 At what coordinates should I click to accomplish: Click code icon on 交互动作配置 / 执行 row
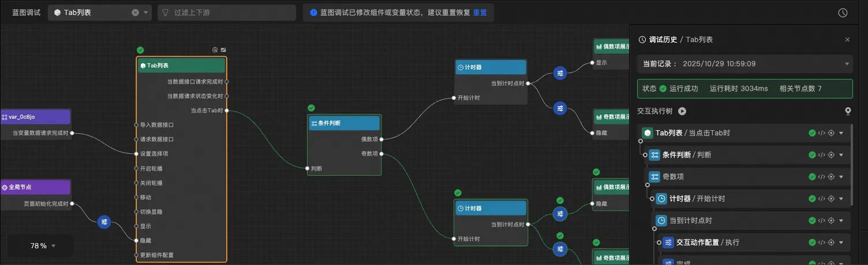coord(821,243)
